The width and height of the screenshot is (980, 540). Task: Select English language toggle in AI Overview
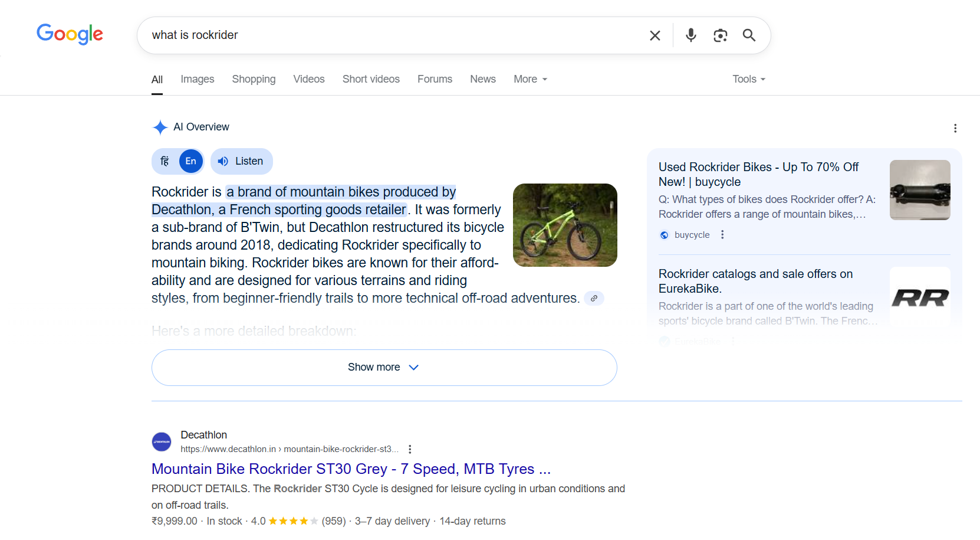(190, 161)
